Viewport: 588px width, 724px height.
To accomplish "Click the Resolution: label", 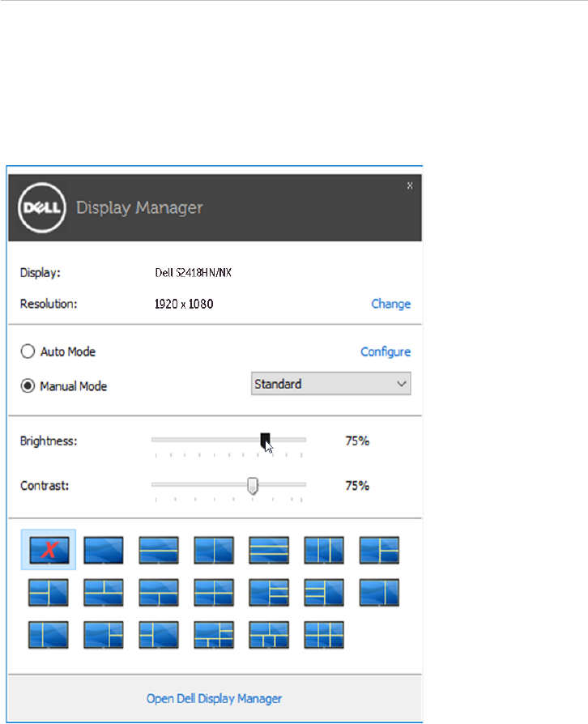I will (49, 304).
